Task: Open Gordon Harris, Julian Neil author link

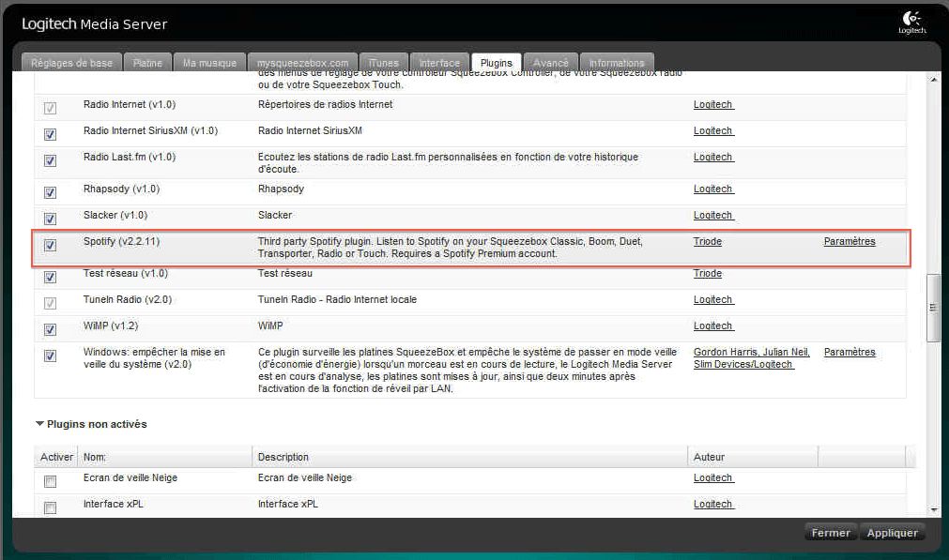Action: pyautogui.click(x=751, y=352)
